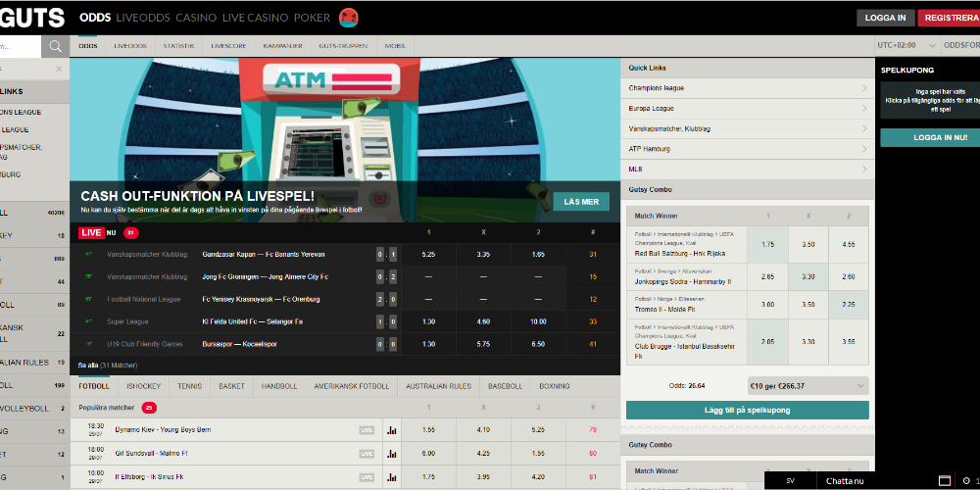Select odds 5.75 draw for Bursaspor match
This screenshot has width=980, height=490.
[x=483, y=344]
